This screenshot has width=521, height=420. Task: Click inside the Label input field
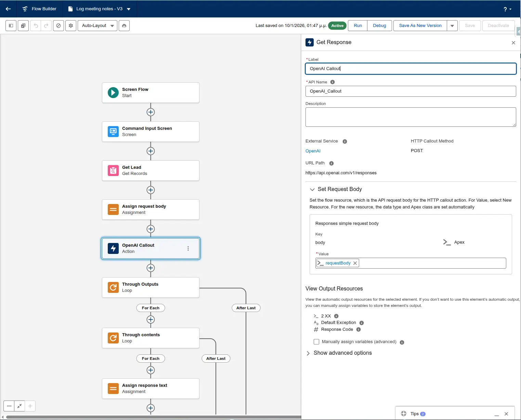point(411,69)
